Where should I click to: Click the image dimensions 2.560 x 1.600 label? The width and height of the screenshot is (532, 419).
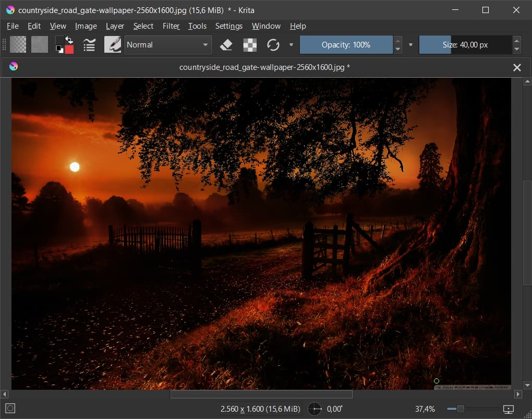click(260, 409)
